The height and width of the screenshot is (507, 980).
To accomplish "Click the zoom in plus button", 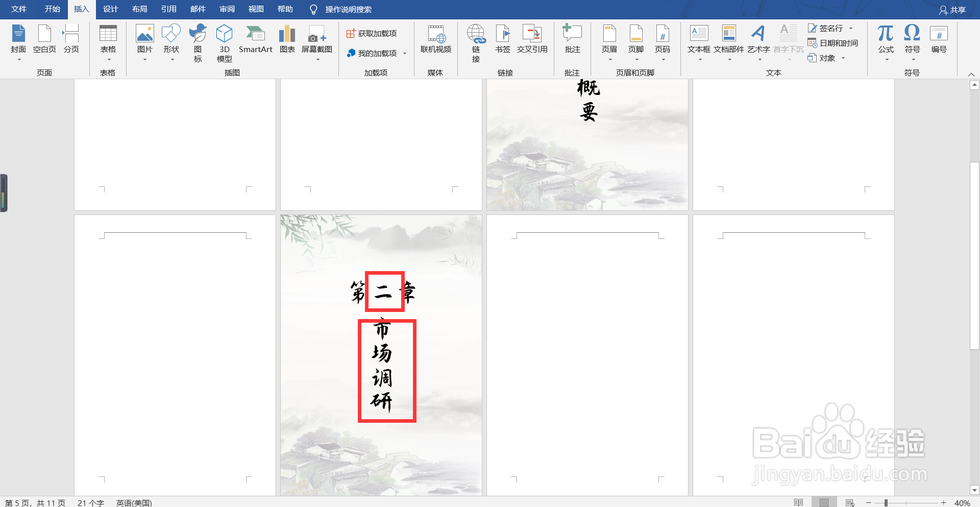I will tap(944, 503).
